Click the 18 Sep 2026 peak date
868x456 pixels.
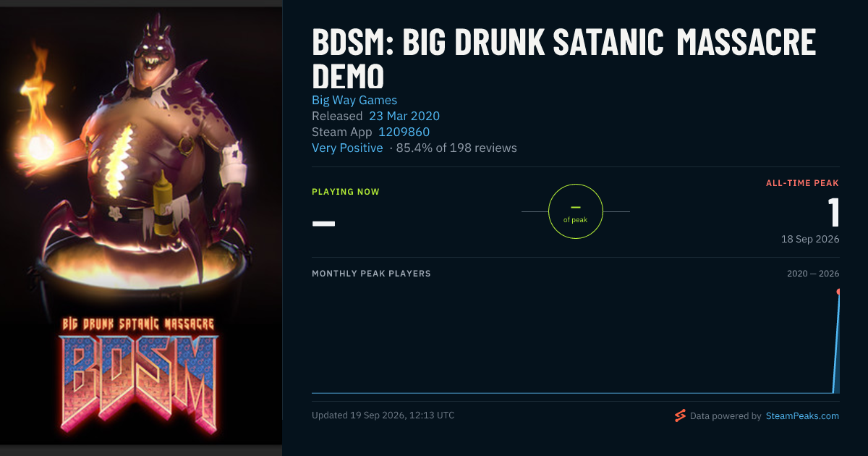810,239
